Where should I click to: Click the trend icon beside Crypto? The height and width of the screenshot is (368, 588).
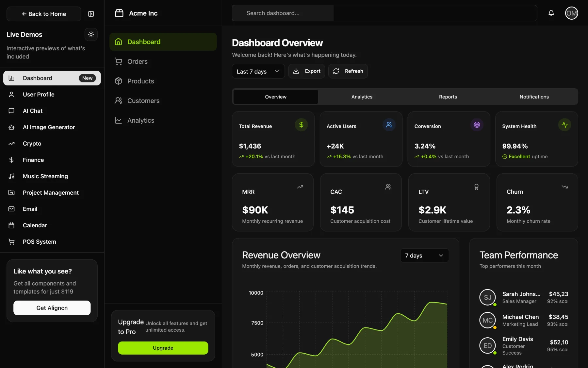click(x=11, y=143)
